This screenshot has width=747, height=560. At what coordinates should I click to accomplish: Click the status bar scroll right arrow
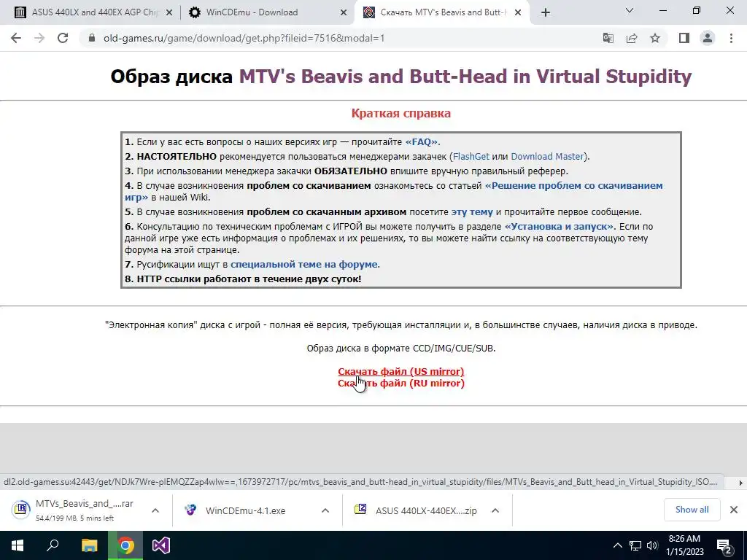click(x=741, y=483)
